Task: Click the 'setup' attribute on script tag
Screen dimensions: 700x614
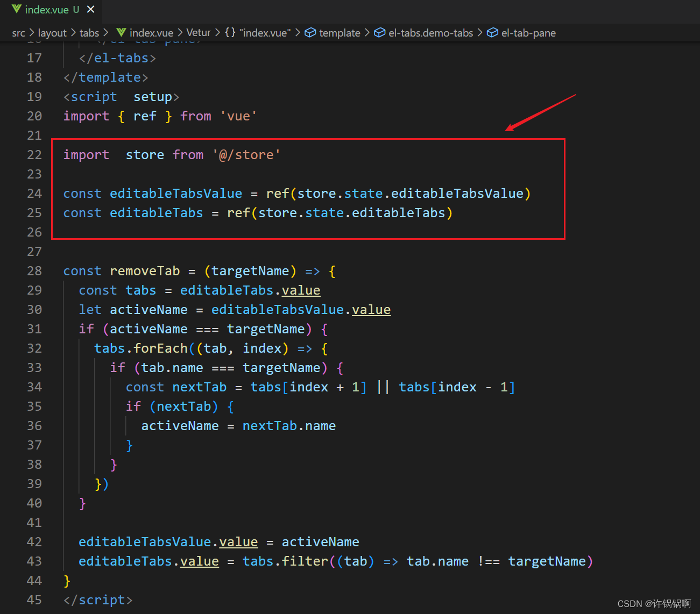Action: pyautogui.click(x=153, y=97)
